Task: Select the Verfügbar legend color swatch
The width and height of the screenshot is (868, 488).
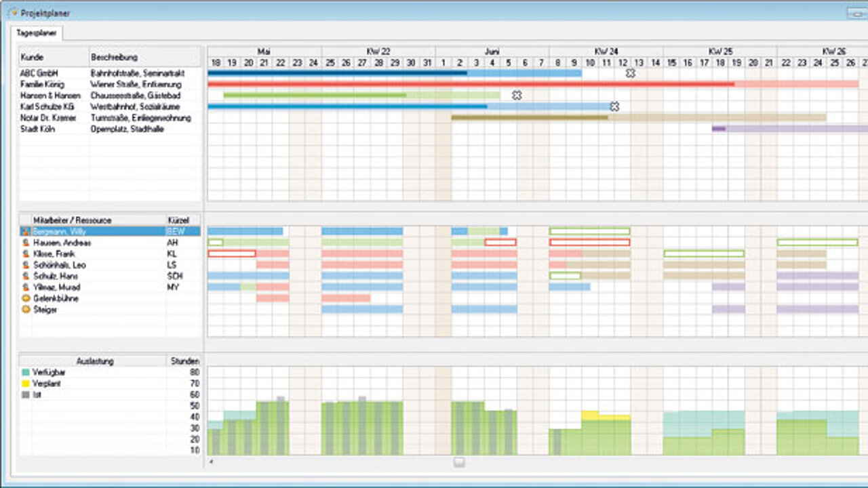Action: 26,372
